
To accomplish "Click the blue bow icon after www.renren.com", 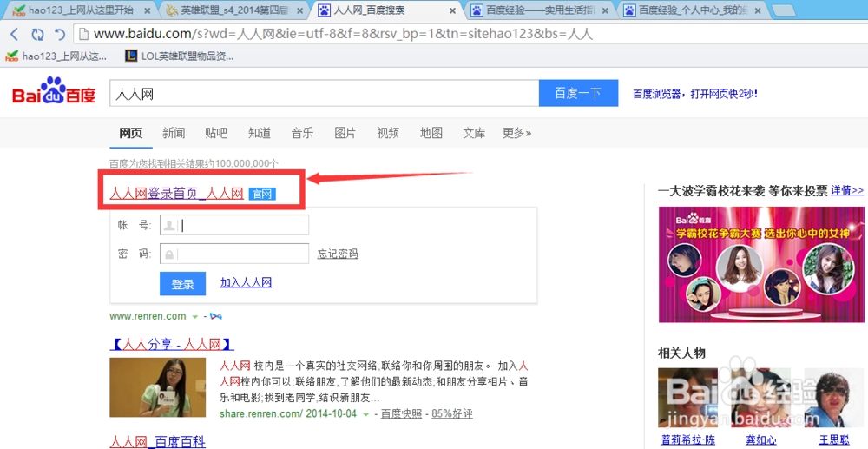I will (x=216, y=316).
